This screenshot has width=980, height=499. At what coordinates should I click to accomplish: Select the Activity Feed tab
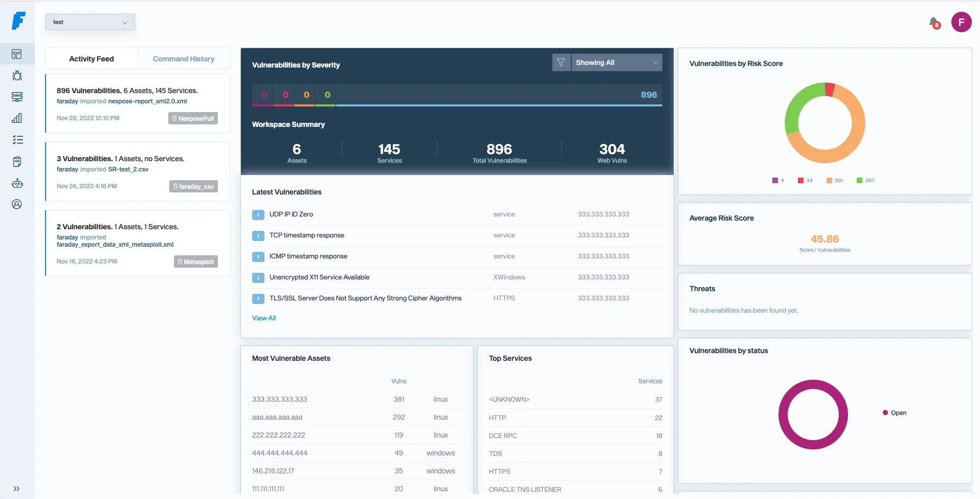click(x=91, y=58)
